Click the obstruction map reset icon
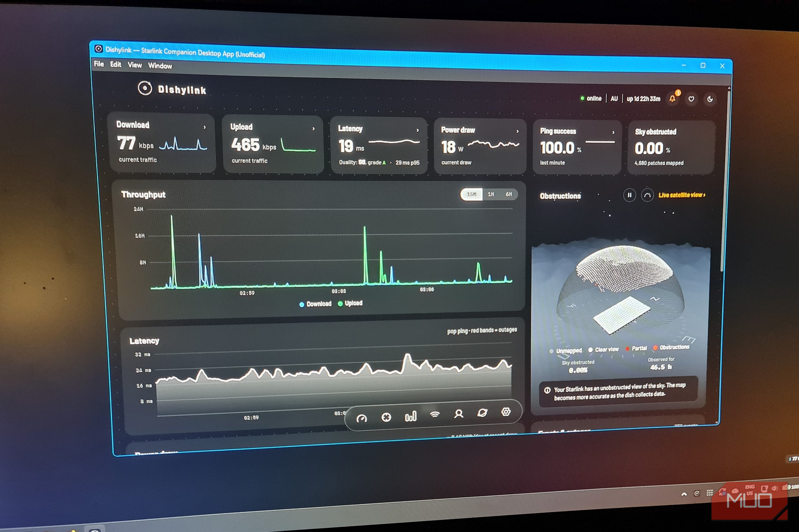Image resolution: width=799 pixels, height=532 pixels. click(x=648, y=196)
